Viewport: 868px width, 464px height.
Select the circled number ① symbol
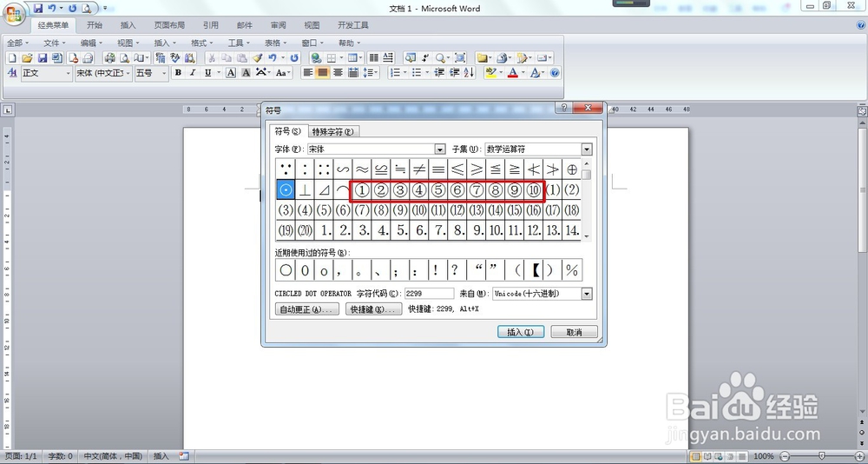pyautogui.click(x=361, y=190)
